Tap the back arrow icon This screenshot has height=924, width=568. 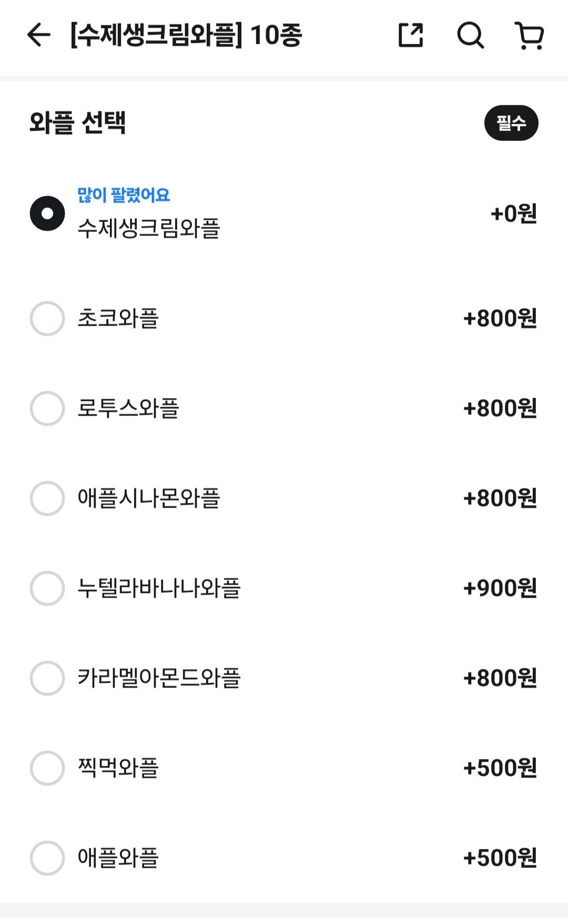pos(38,35)
